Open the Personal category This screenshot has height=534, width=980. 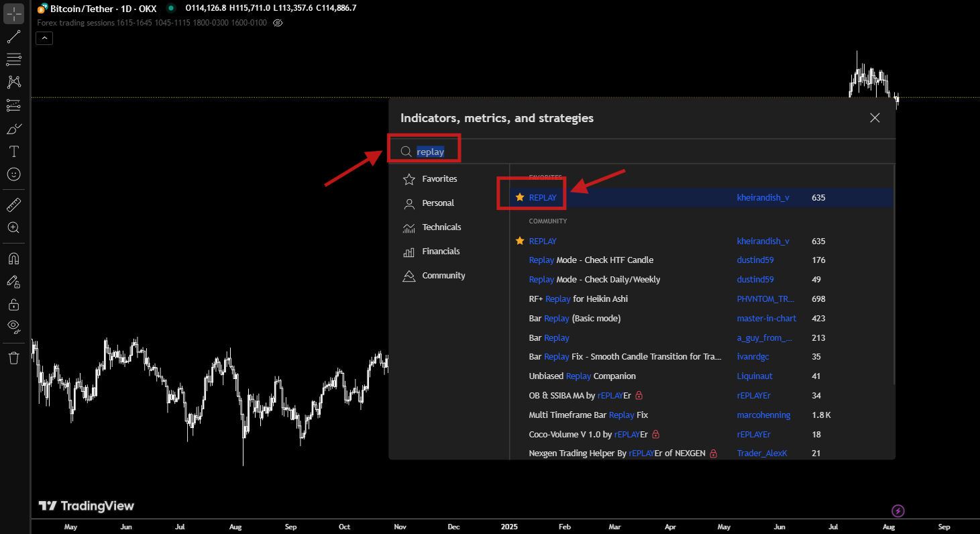click(x=429, y=203)
